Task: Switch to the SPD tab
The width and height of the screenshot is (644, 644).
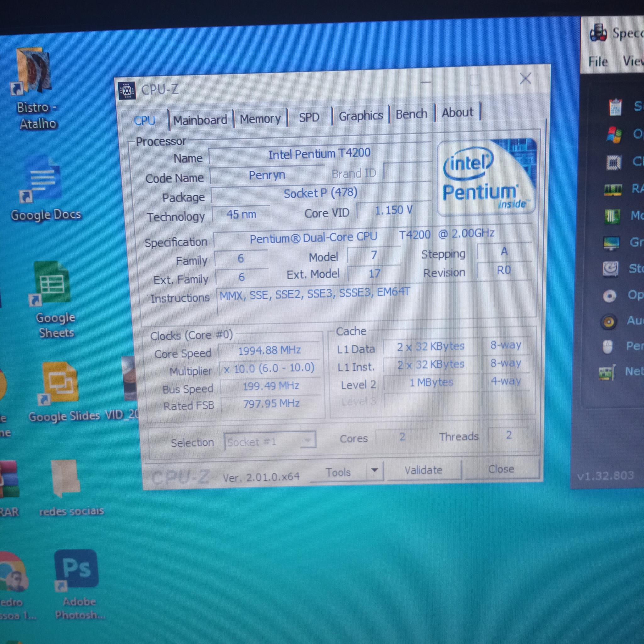Action: click(x=309, y=117)
